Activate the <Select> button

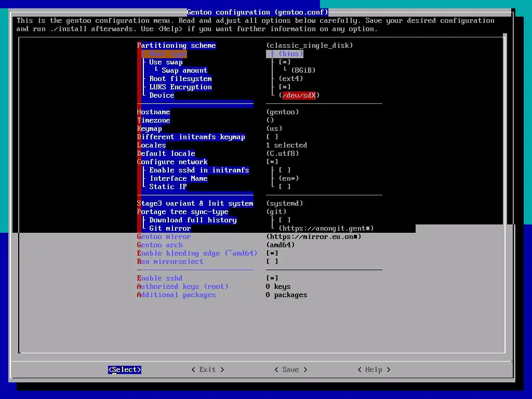[125, 369]
